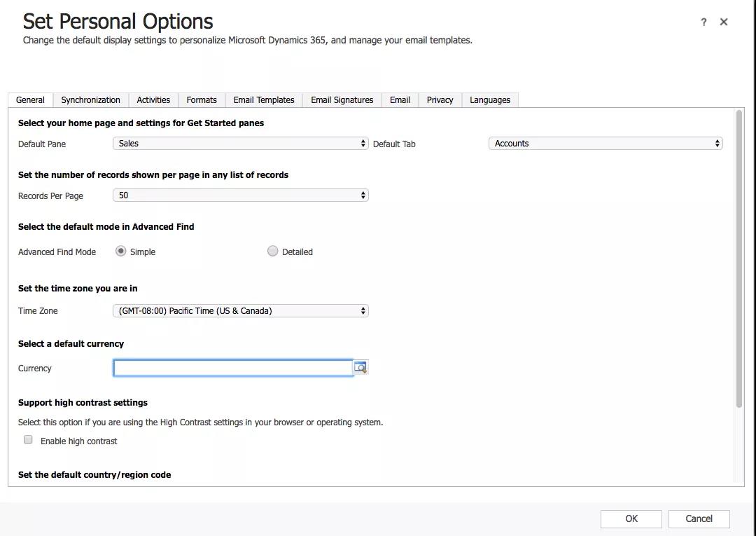756x536 pixels.
Task: Go to the Formats tab
Action: (x=202, y=100)
